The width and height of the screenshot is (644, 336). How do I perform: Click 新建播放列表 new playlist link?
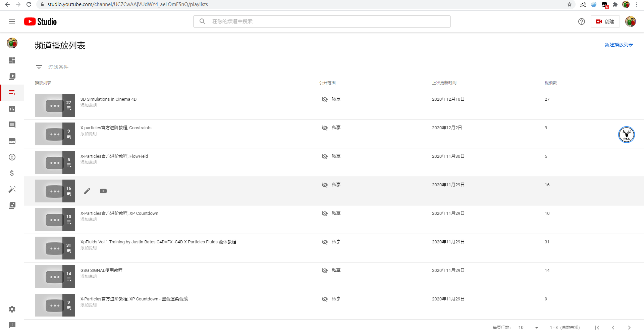(x=619, y=45)
